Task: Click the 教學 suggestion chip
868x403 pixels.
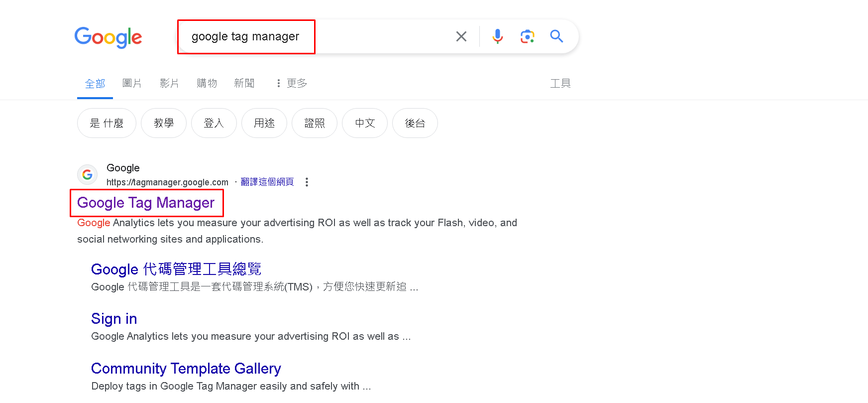Action: (164, 123)
